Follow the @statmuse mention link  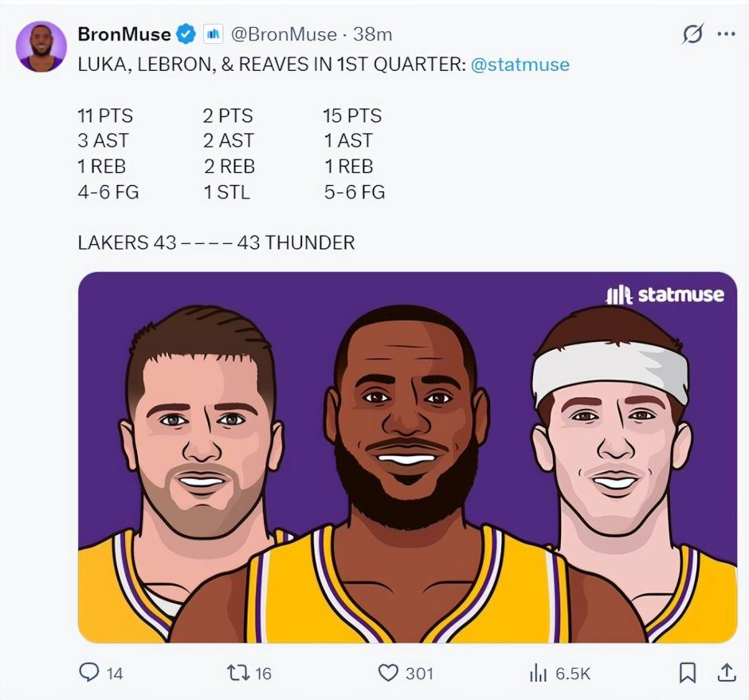tap(520, 65)
